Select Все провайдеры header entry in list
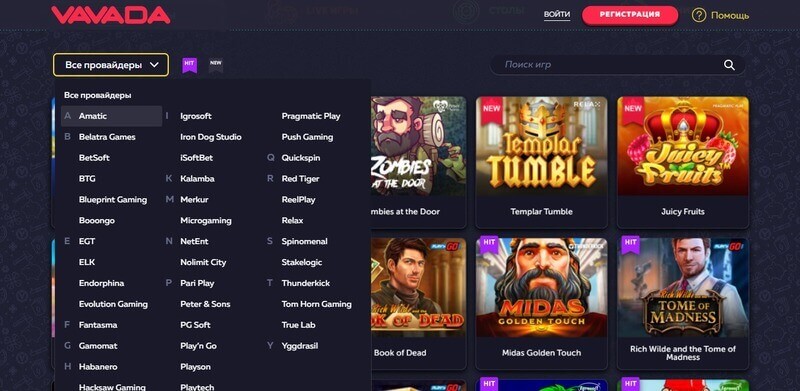Screen dimensions: 800x391 97,95
